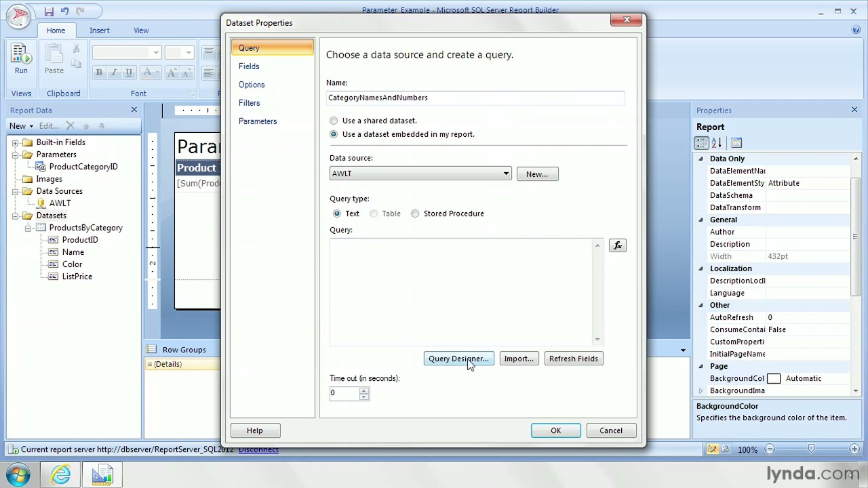Collapse the Data Sources folder in the tree
Image resolution: width=868 pixels, height=488 pixels.
(15, 191)
